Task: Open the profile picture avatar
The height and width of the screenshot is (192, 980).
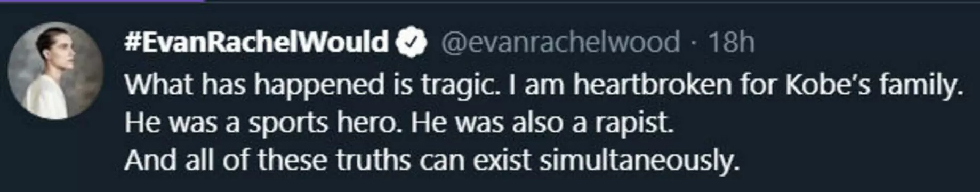Action: click(x=55, y=70)
